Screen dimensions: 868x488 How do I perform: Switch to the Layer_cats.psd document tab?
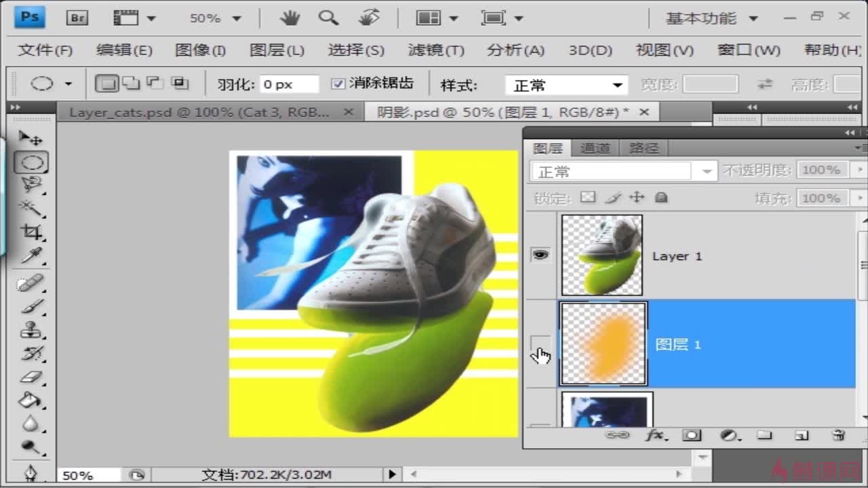coord(199,113)
